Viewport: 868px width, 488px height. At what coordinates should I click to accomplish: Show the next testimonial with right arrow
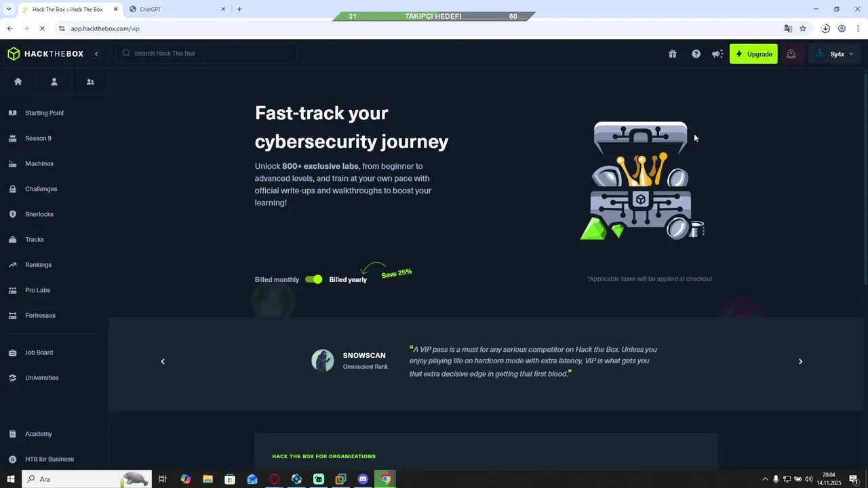coord(800,361)
